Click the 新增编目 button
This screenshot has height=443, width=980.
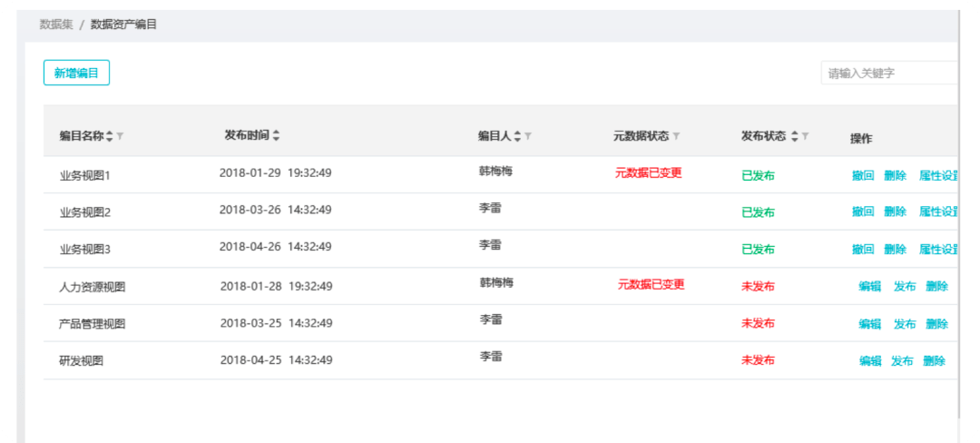tap(76, 73)
